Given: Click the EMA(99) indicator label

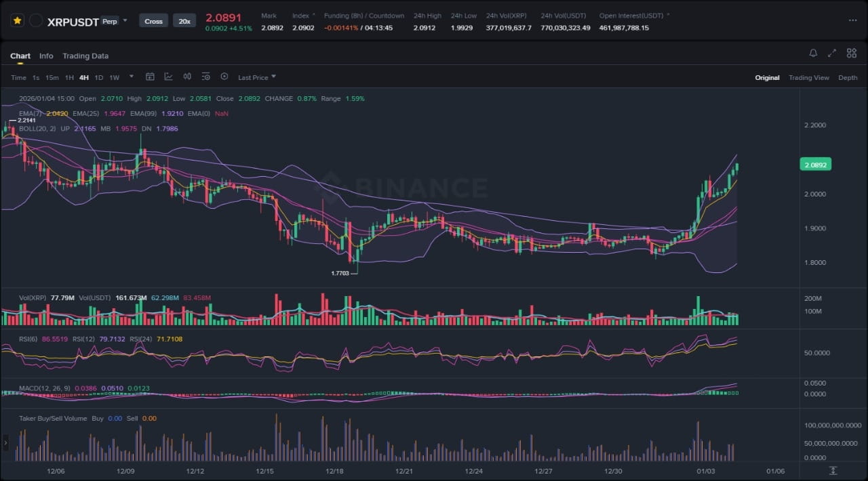Looking at the screenshot, I should (143, 114).
